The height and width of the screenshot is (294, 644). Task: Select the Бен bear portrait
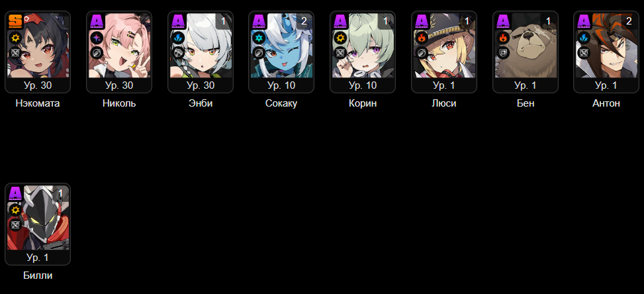526,46
